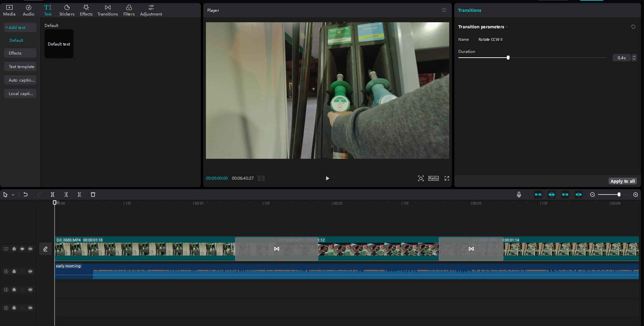Image resolution: width=644 pixels, height=326 pixels.
Task: Click the reset icon beside Transition parameters
Action: (x=633, y=27)
